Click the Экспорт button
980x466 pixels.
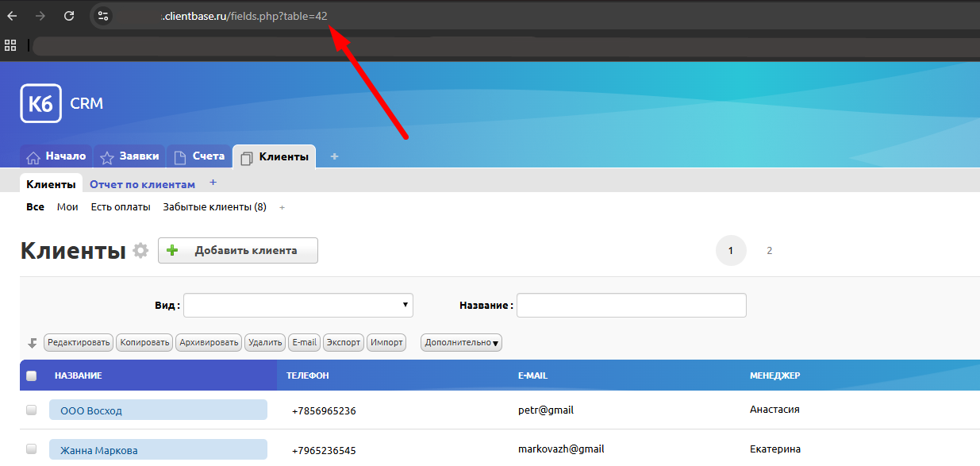tap(343, 343)
